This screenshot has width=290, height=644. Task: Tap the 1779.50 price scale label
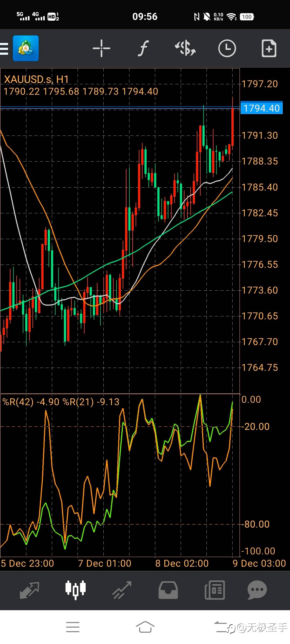click(260, 239)
